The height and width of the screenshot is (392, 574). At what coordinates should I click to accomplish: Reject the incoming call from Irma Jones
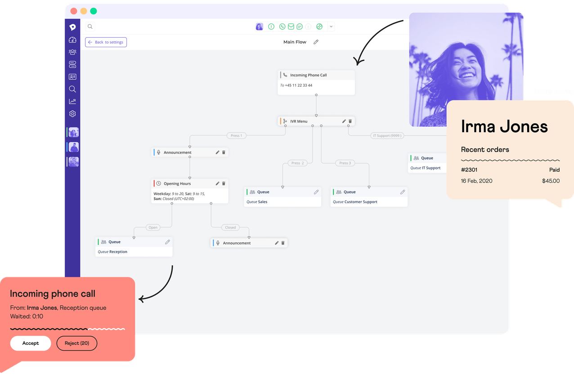pyautogui.click(x=76, y=343)
